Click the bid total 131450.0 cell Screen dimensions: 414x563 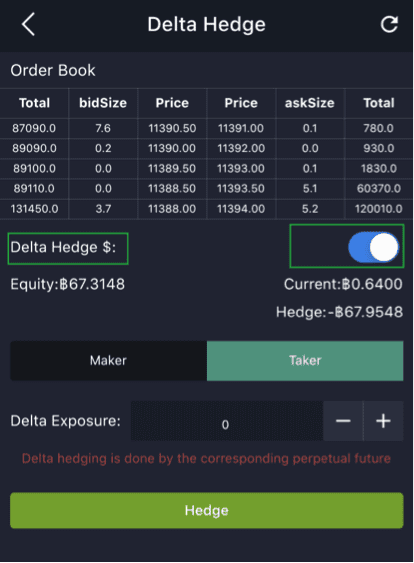[x=34, y=209]
